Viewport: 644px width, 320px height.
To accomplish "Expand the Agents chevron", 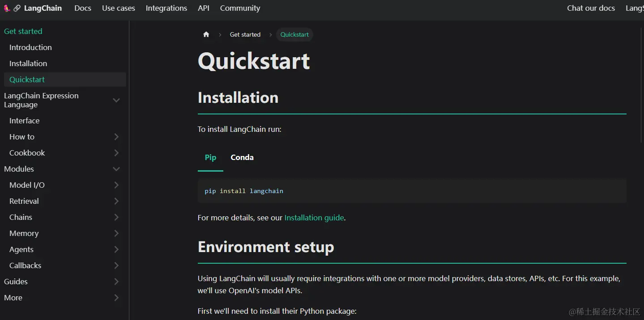I will [x=116, y=249].
